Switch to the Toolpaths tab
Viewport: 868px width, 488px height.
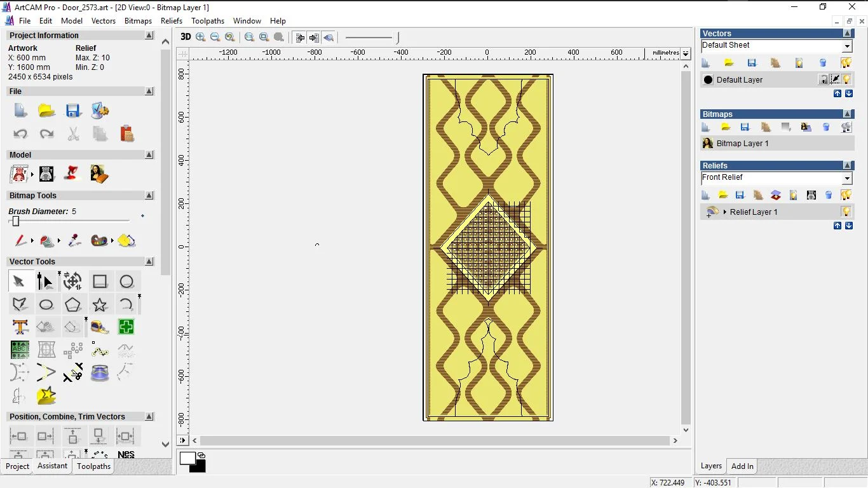pyautogui.click(x=93, y=466)
